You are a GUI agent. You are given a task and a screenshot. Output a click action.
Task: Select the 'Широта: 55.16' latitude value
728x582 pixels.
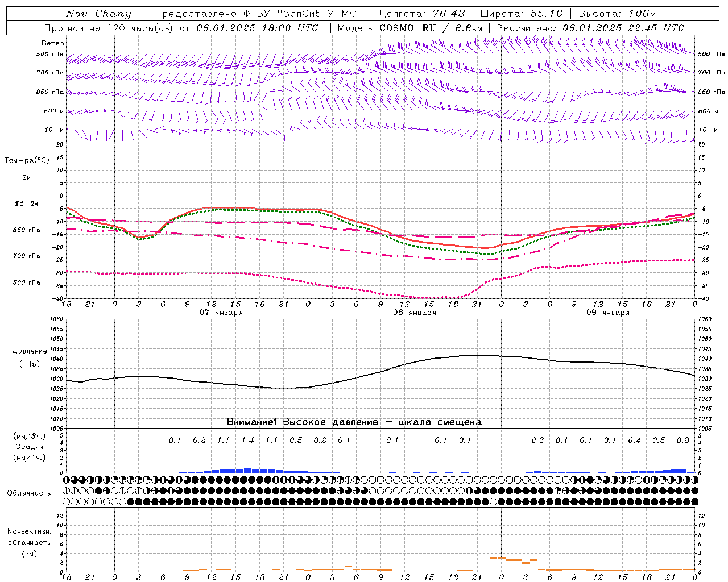[x=521, y=14]
